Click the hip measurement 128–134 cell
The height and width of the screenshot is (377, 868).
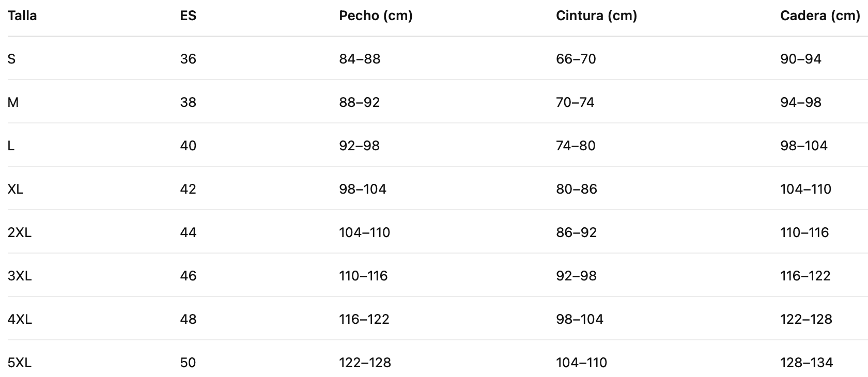pos(807,363)
